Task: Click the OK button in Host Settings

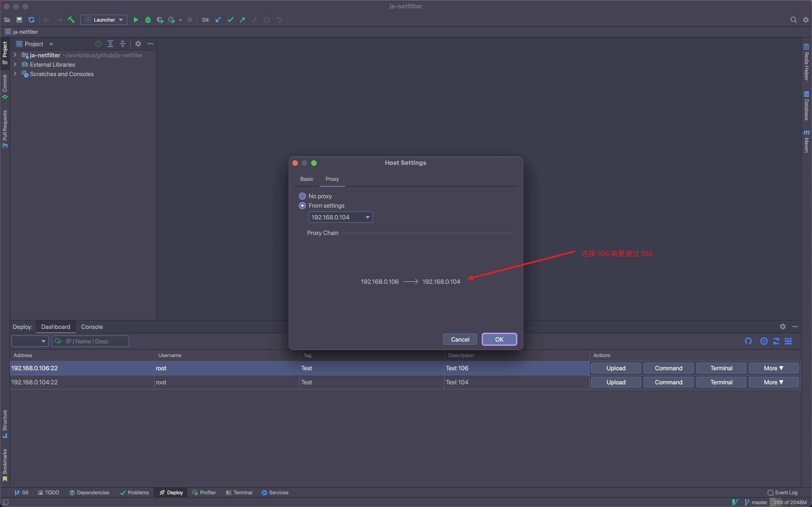Action: point(499,339)
